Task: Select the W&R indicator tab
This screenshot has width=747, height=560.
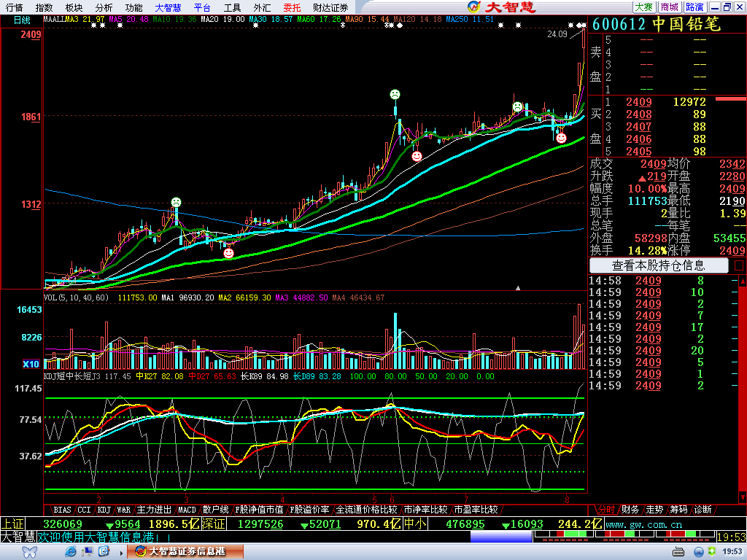Action: pos(124,510)
